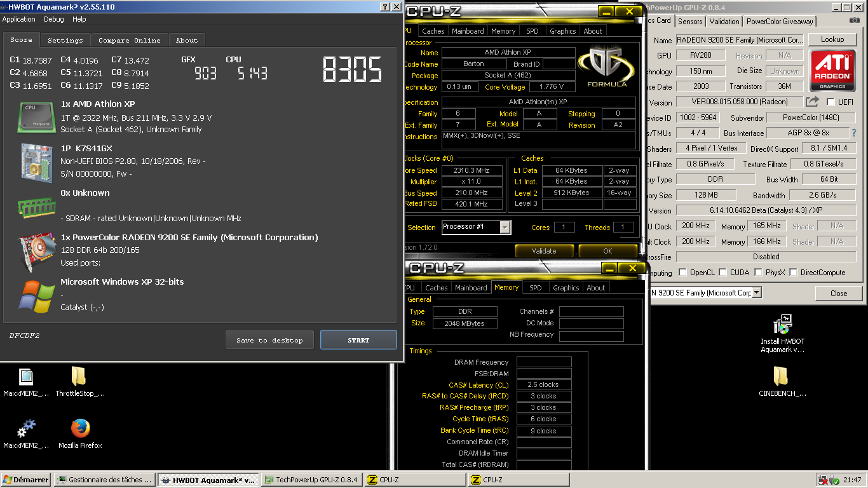Open Mainboard tab in upper CPU-Z window

click(468, 31)
